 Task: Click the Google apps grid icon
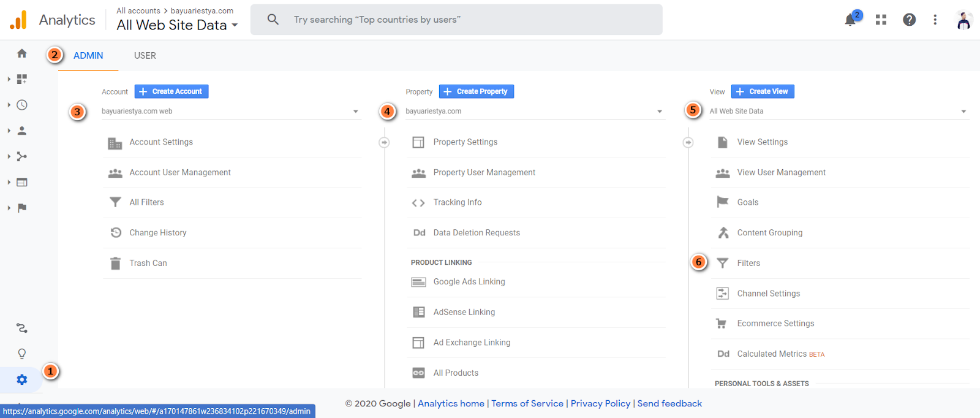point(881,20)
